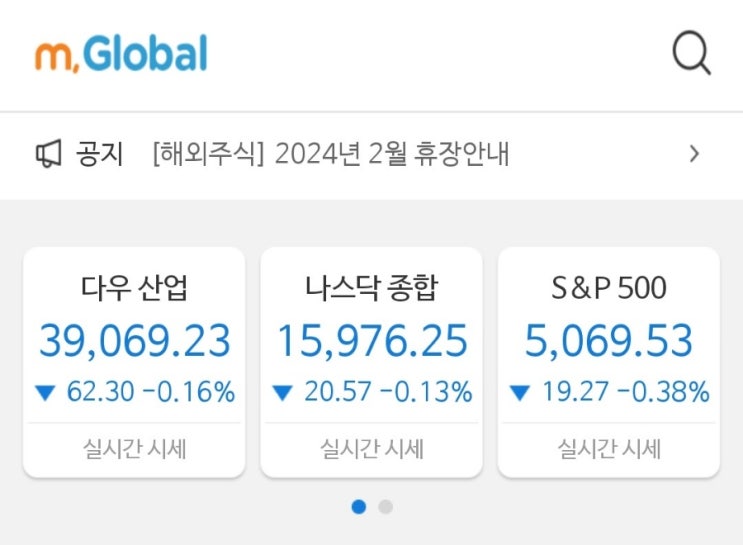Click S&P value 5,069.53
Viewport: 743px width, 545px height.
(x=609, y=341)
